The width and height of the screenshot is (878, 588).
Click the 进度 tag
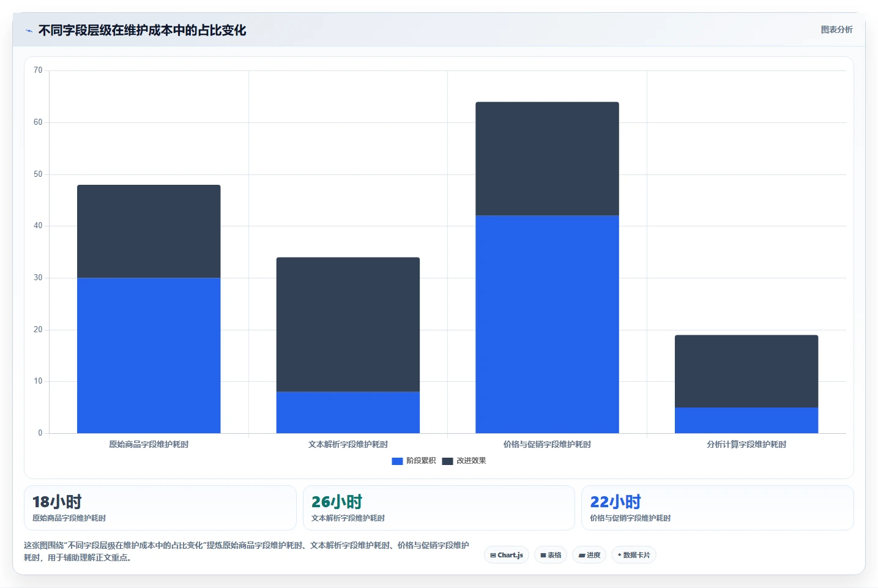point(589,555)
